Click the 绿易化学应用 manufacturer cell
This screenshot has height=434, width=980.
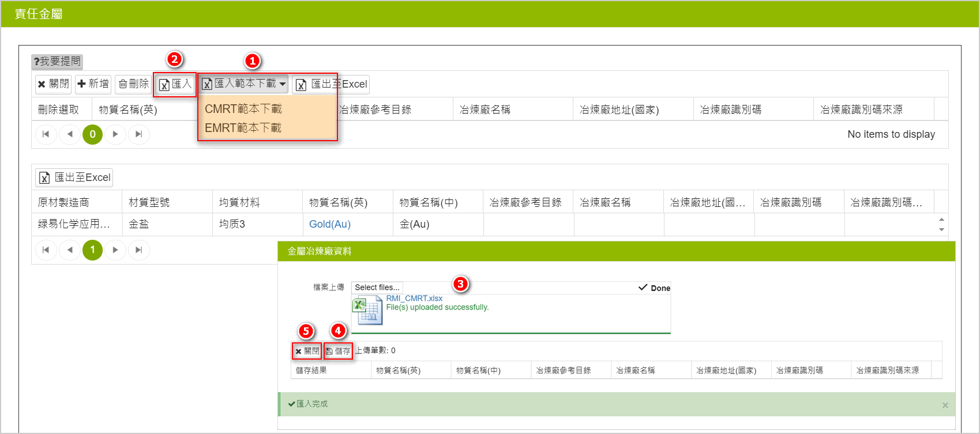(77, 224)
